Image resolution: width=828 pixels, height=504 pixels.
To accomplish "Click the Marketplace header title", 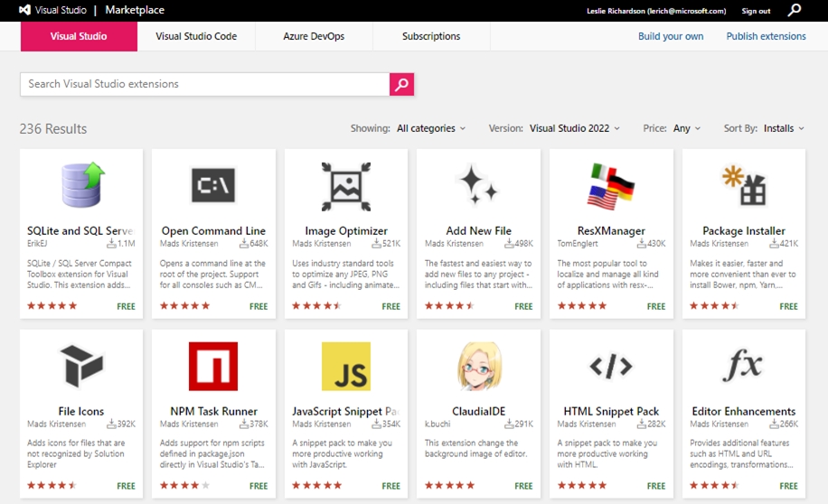I will (x=135, y=10).
